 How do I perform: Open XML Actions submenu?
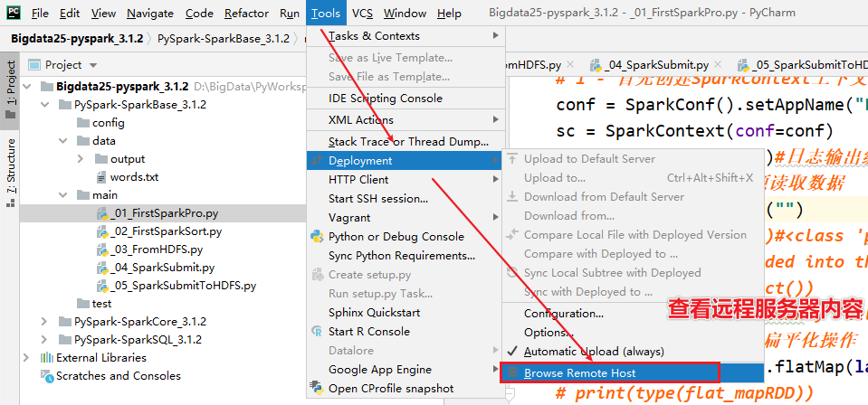click(x=405, y=120)
